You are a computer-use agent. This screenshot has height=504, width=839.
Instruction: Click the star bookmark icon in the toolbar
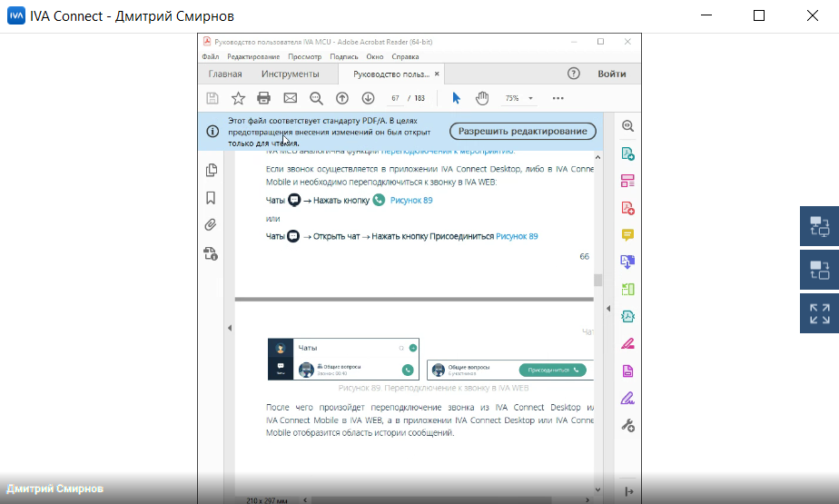click(x=238, y=98)
